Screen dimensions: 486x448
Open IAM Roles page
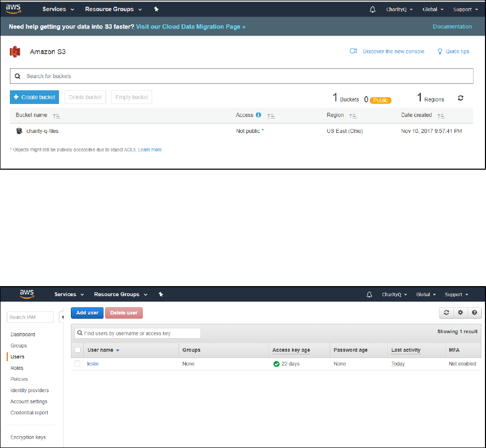17,368
